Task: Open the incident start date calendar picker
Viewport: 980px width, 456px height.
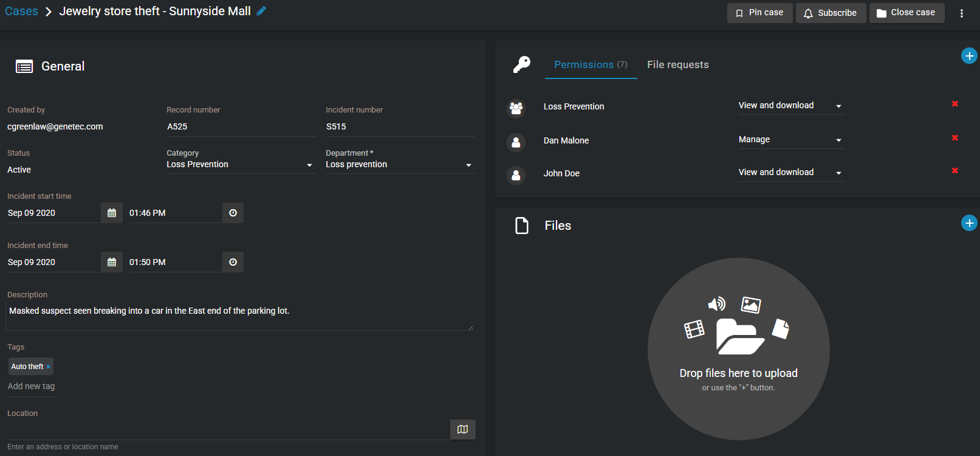Action: point(112,213)
